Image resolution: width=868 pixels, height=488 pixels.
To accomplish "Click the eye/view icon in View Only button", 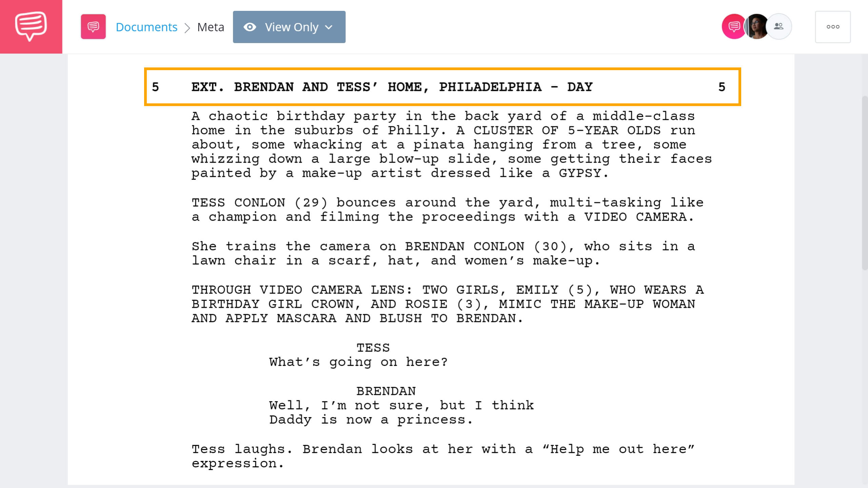I will point(249,27).
